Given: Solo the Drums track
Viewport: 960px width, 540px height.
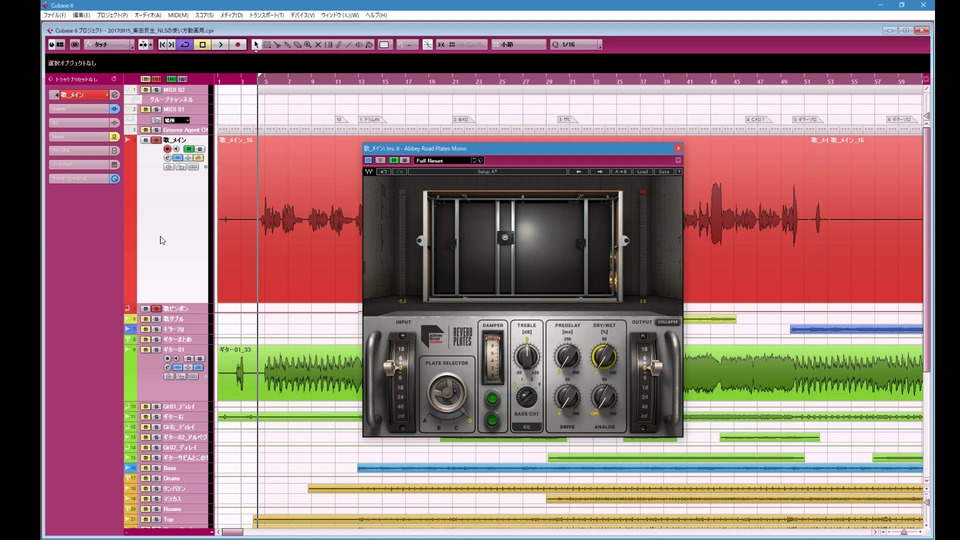Looking at the screenshot, I should pyautogui.click(x=156, y=479).
